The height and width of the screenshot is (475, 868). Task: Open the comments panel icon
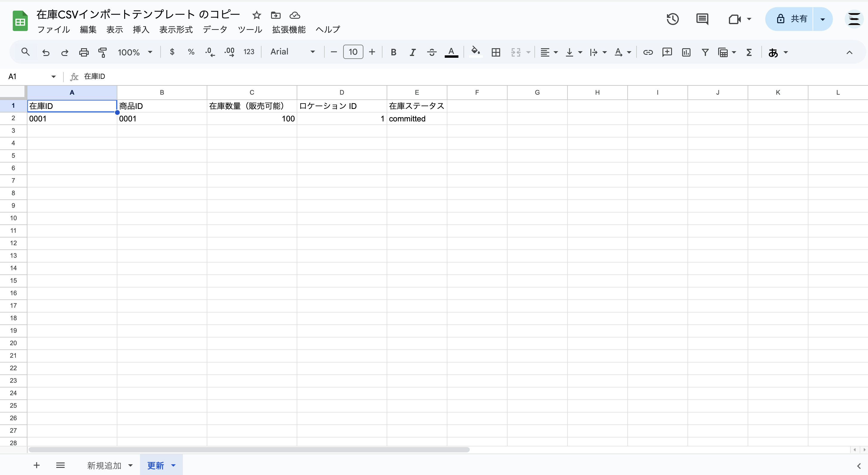pos(702,19)
